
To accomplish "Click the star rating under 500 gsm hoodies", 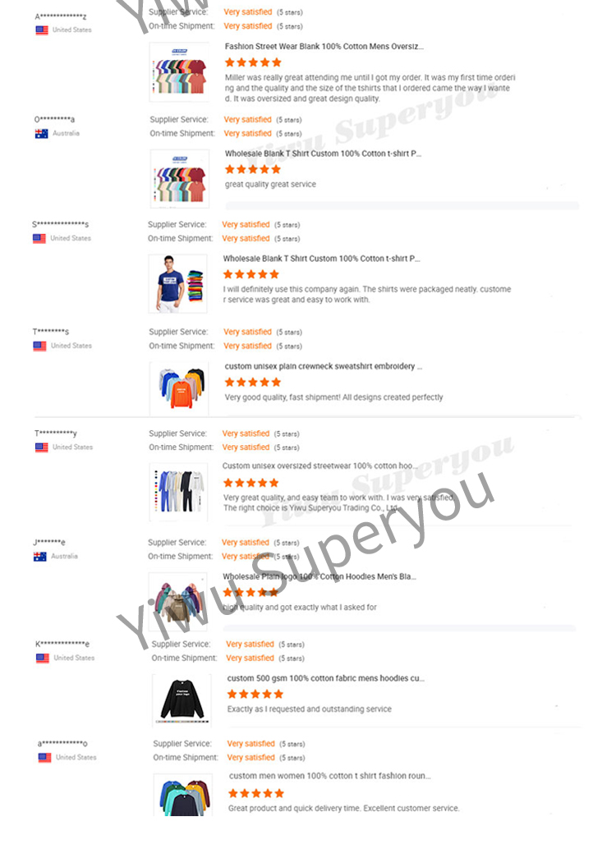I will click(x=255, y=694).
